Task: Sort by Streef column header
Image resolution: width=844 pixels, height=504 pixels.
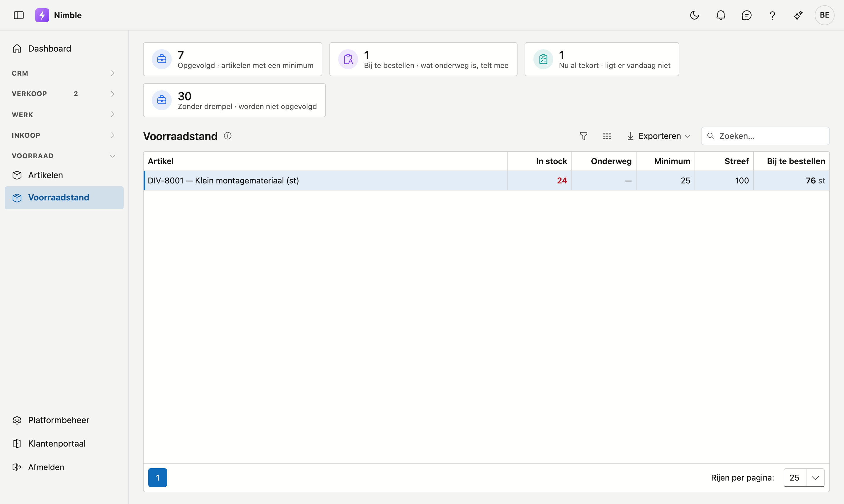Action: pos(724,161)
